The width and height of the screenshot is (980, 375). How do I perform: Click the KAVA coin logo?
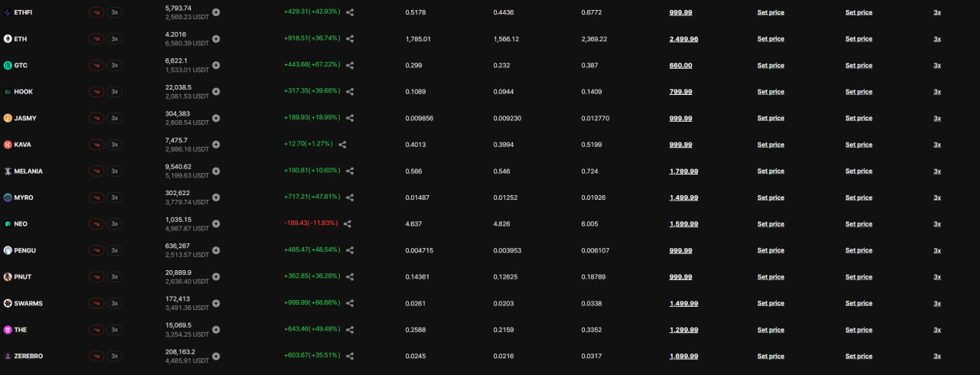pyautogui.click(x=8, y=145)
